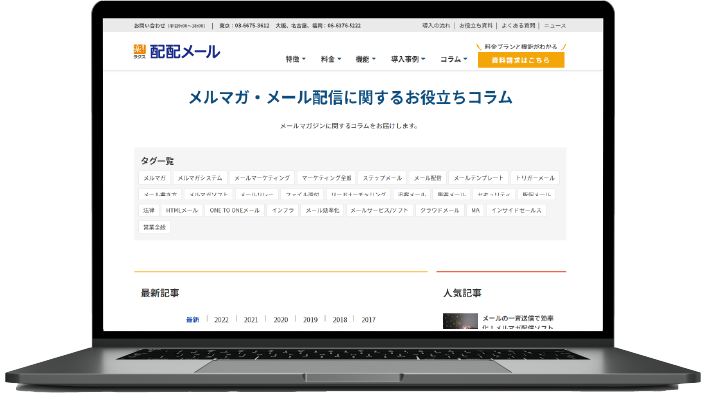Click the 人気記事 section heading
Viewport: 701px width, 393px height.
(x=462, y=293)
